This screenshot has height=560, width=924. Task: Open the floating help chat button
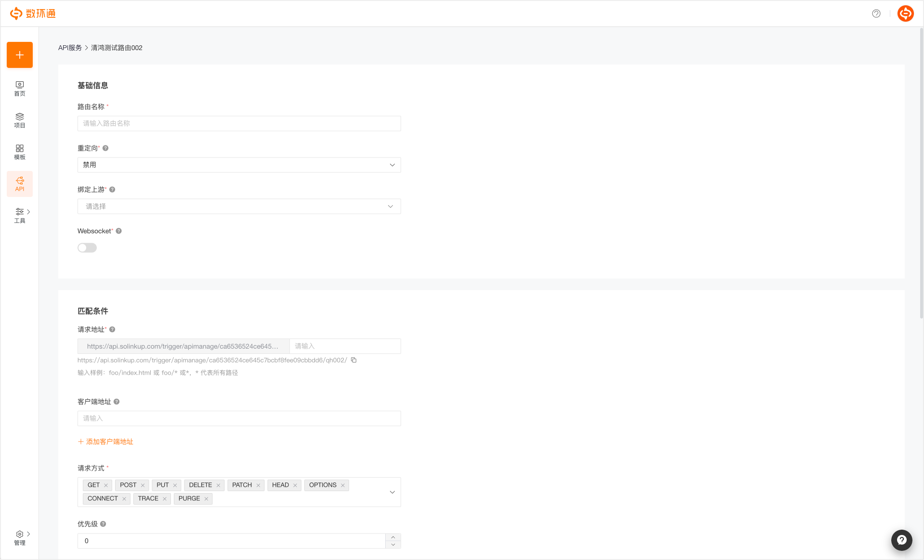(x=902, y=540)
